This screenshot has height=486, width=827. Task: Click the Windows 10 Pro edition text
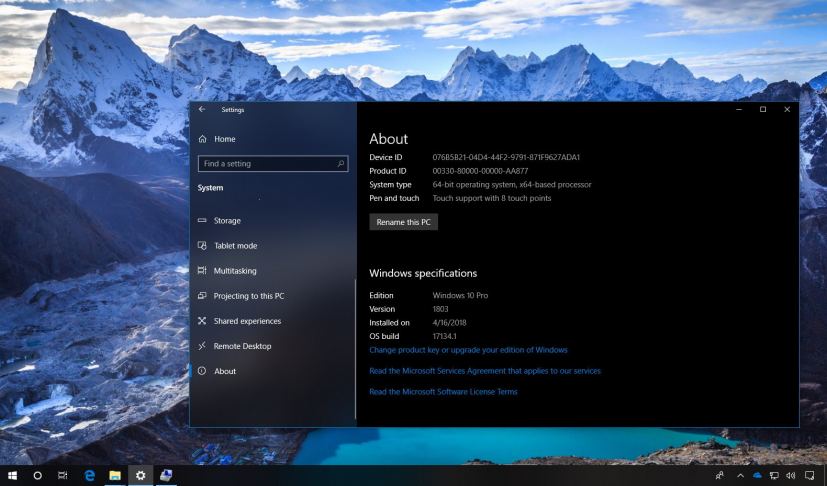460,296
